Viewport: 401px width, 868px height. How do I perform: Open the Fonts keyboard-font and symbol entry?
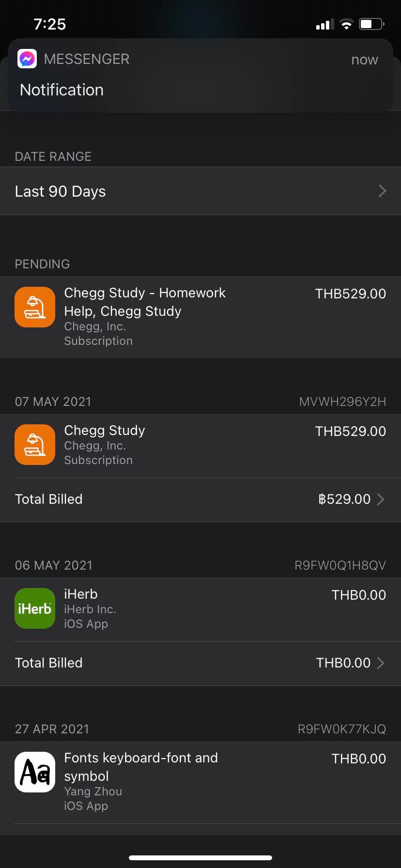141,767
